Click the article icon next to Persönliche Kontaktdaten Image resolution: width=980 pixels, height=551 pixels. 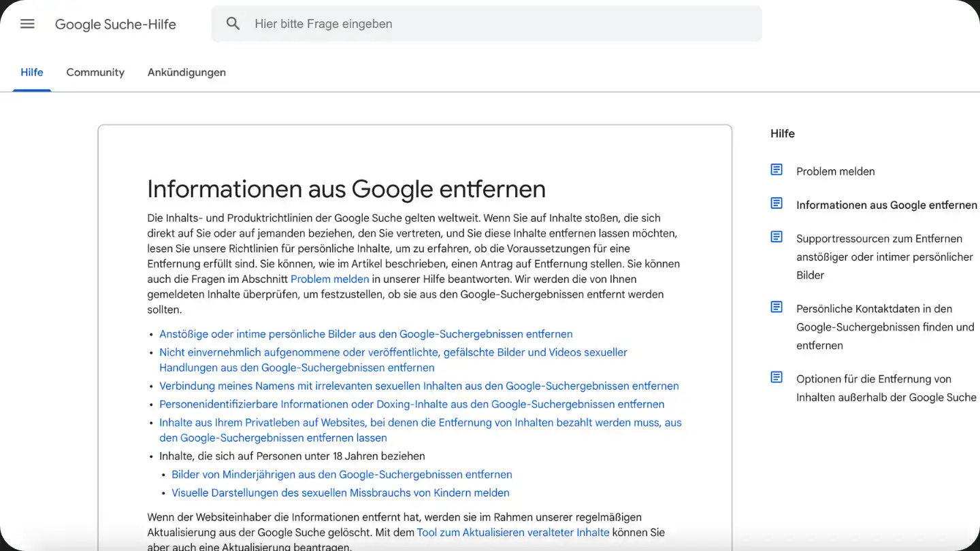pos(777,307)
